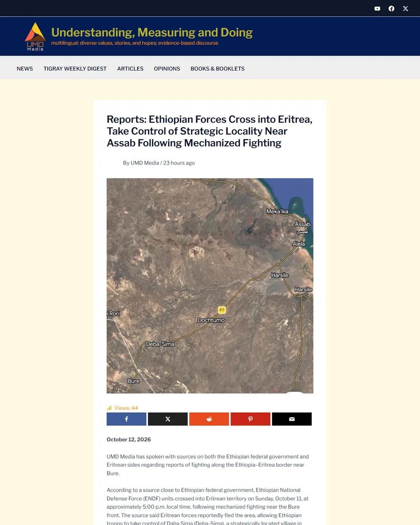Share article on Pinterest button
The width and height of the screenshot is (420, 525).
[250, 419]
